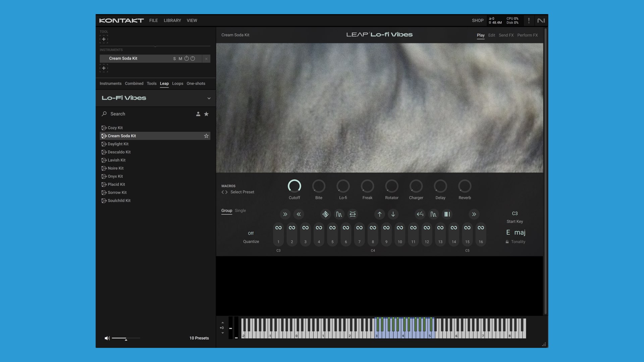644x362 pixels.
Task: Expand the Lo-Fi Vibes library dropdown
Action: click(x=209, y=98)
